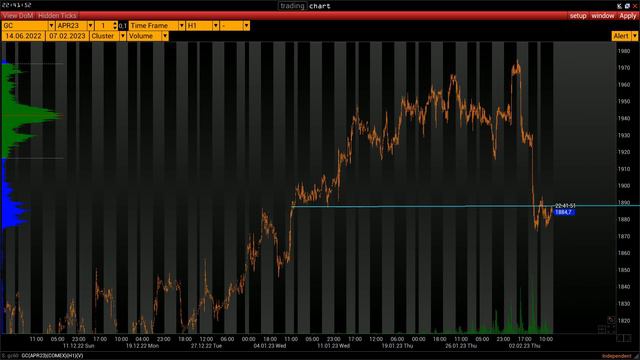640x360 pixels.
Task: Open the GC instrument dropdown
Action: click(28, 26)
